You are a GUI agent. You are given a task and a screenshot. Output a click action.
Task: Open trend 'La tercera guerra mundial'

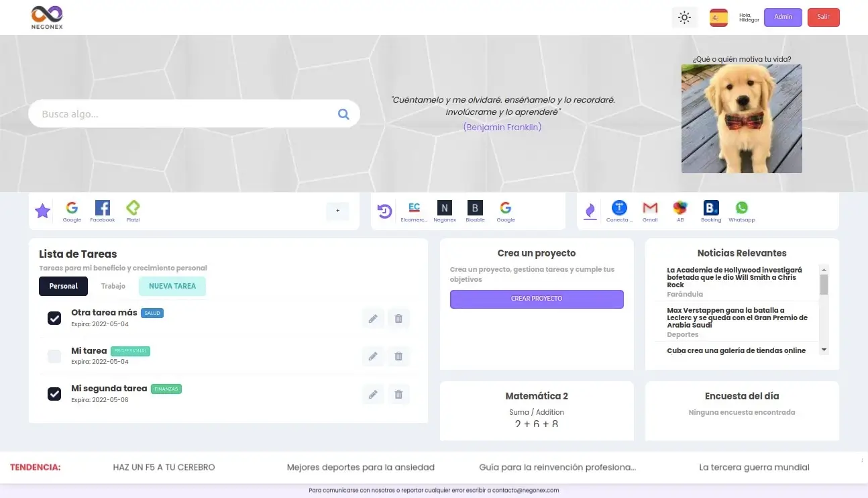point(754,467)
